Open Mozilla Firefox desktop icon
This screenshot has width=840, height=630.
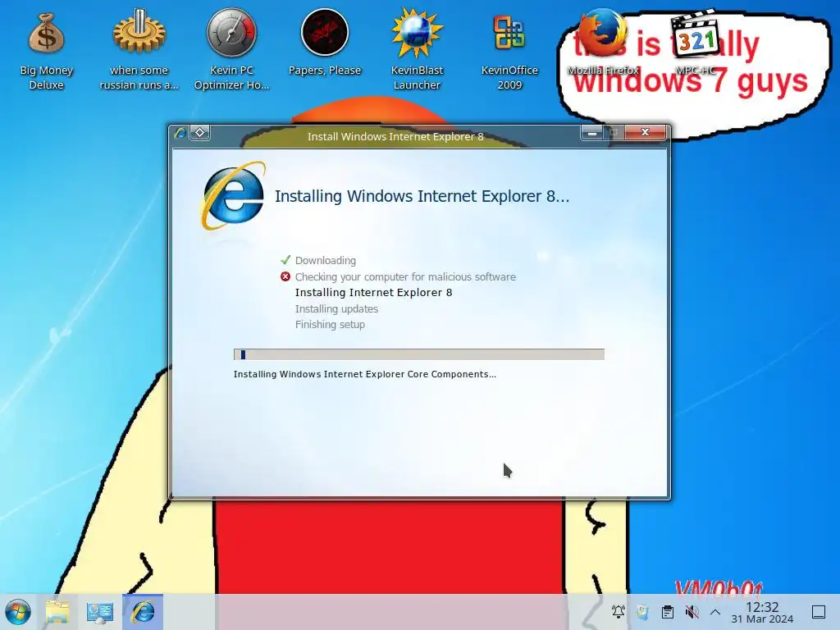click(x=603, y=43)
